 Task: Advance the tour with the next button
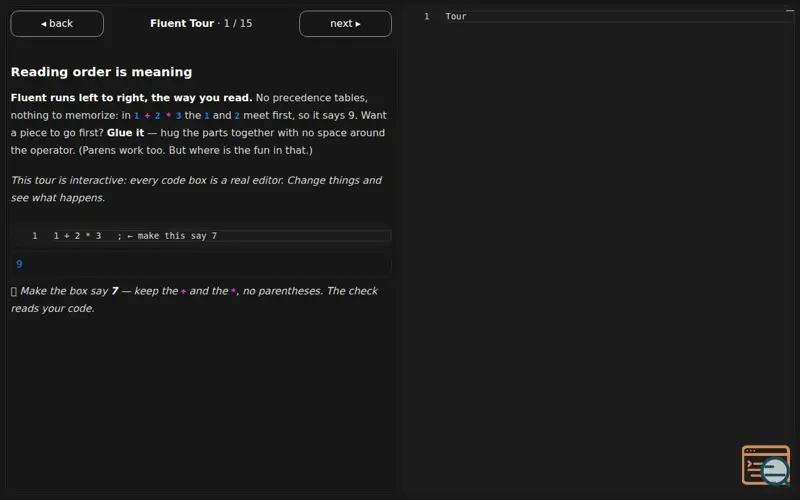point(345,23)
